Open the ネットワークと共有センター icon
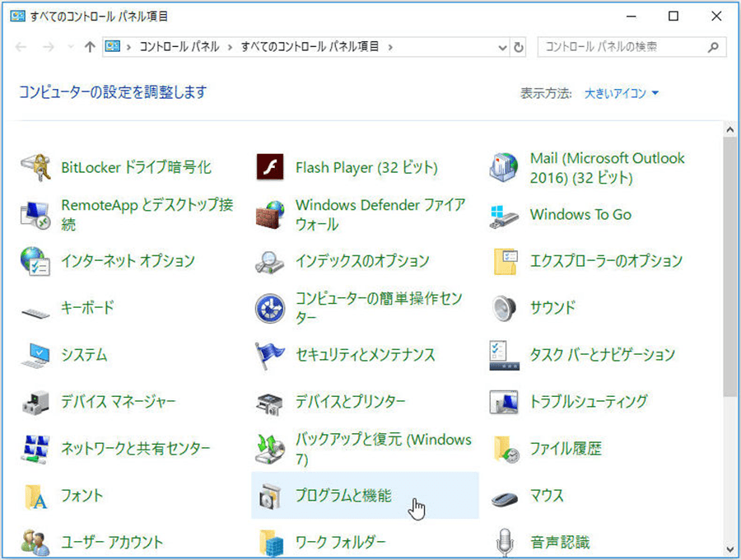The image size is (741, 560). [x=35, y=449]
